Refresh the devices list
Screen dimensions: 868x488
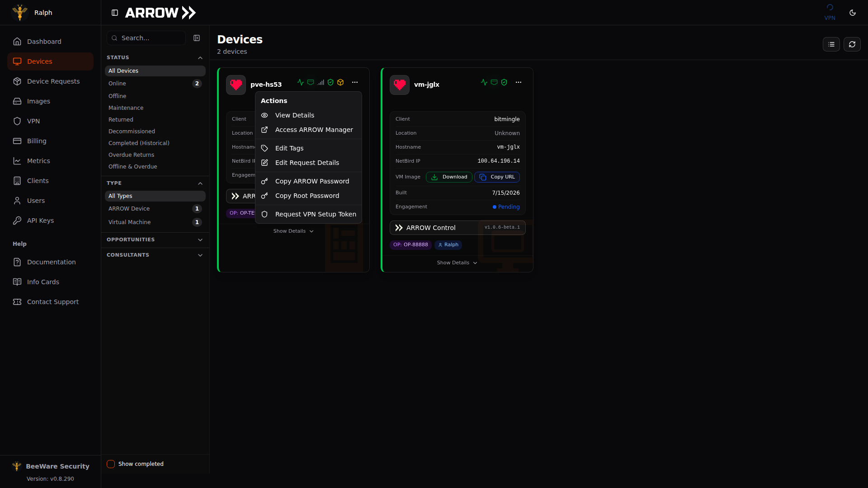[x=852, y=44]
